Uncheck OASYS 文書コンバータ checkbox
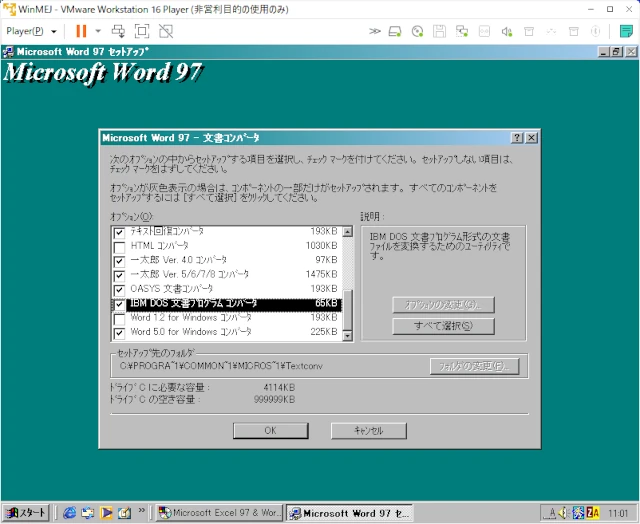Viewport: 640px width, 524px height. pyautogui.click(x=119, y=290)
